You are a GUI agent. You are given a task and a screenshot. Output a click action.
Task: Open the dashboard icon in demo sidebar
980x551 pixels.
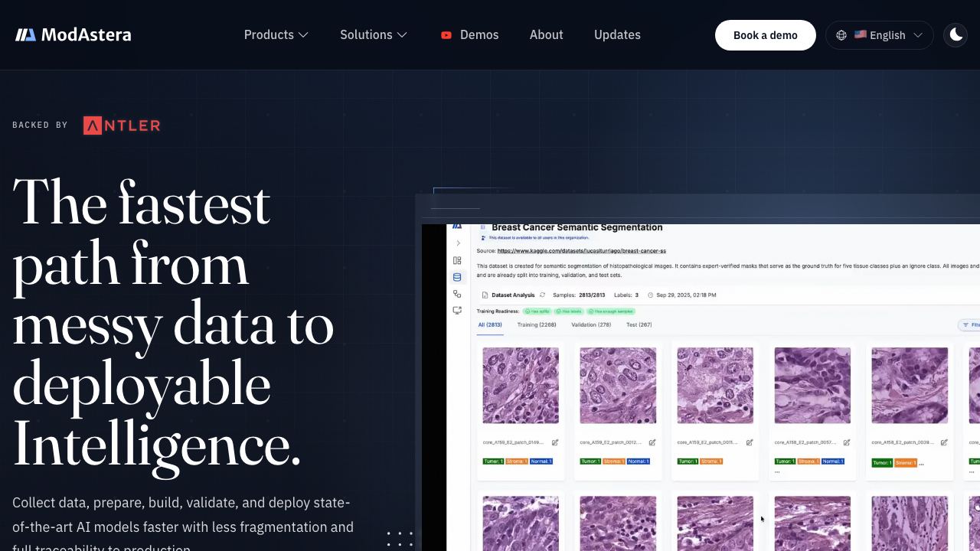pos(457,260)
